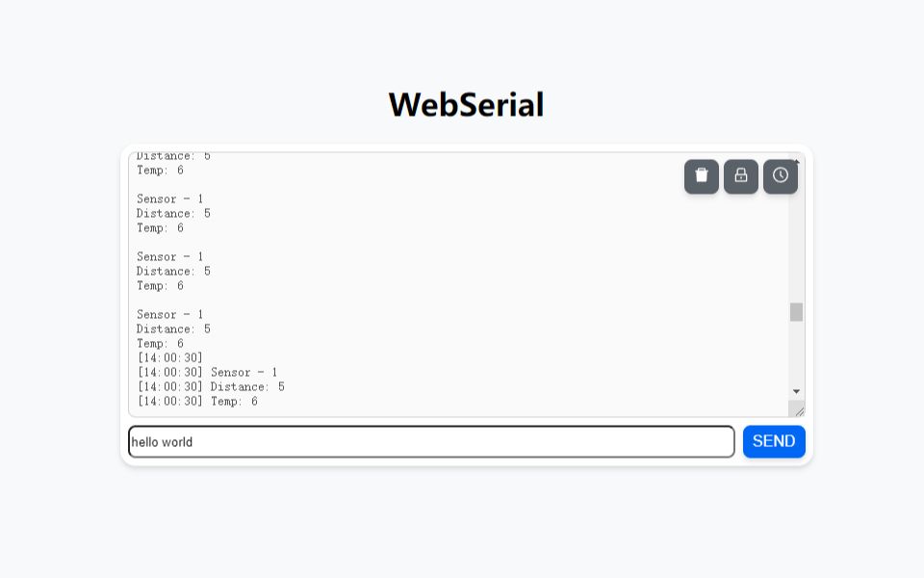Click the terminal scrollbar thumb

point(796,312)
